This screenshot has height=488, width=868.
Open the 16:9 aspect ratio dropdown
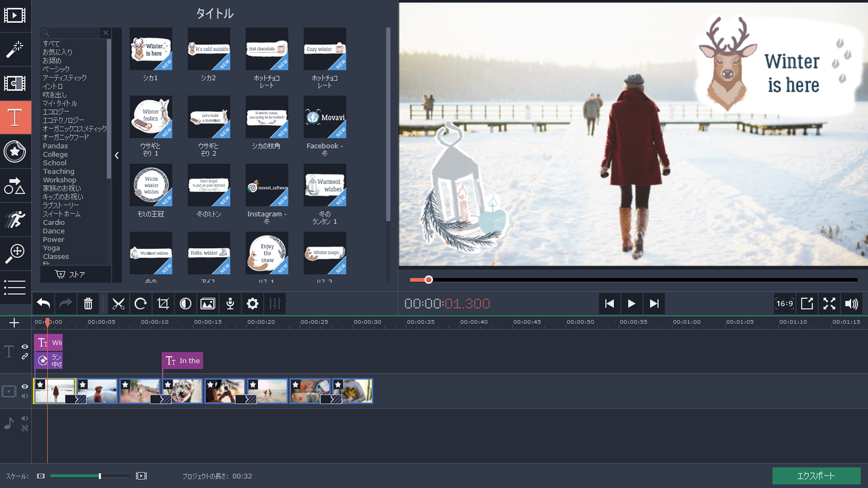784,304
